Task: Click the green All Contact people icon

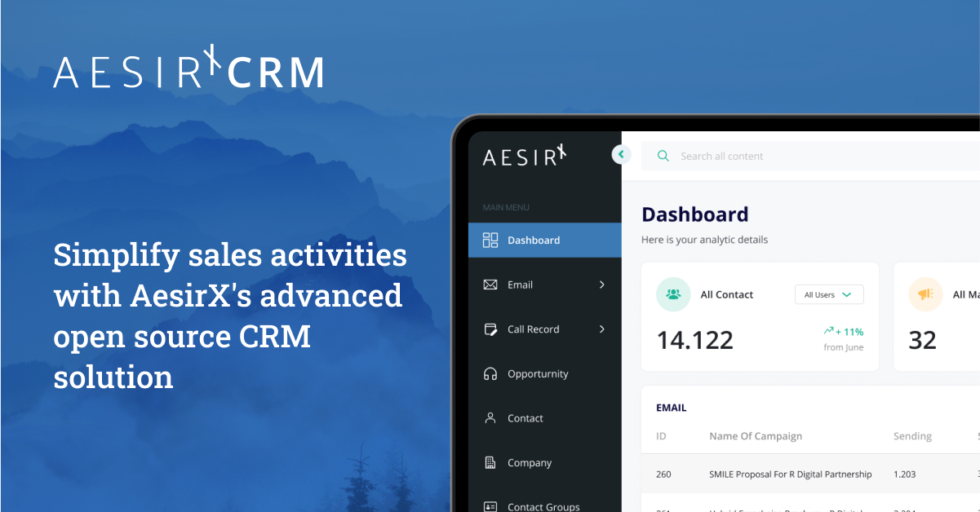Action: point(673,294)
